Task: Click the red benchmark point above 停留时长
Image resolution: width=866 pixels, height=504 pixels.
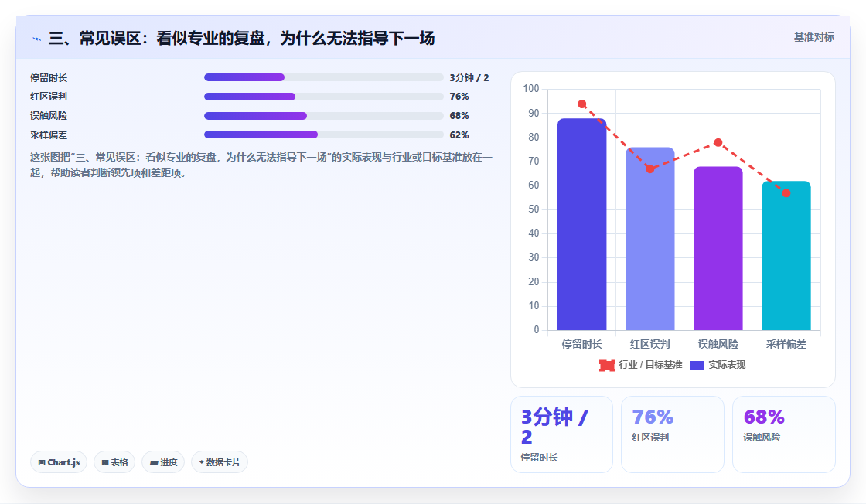Action: tap(581, 104)
